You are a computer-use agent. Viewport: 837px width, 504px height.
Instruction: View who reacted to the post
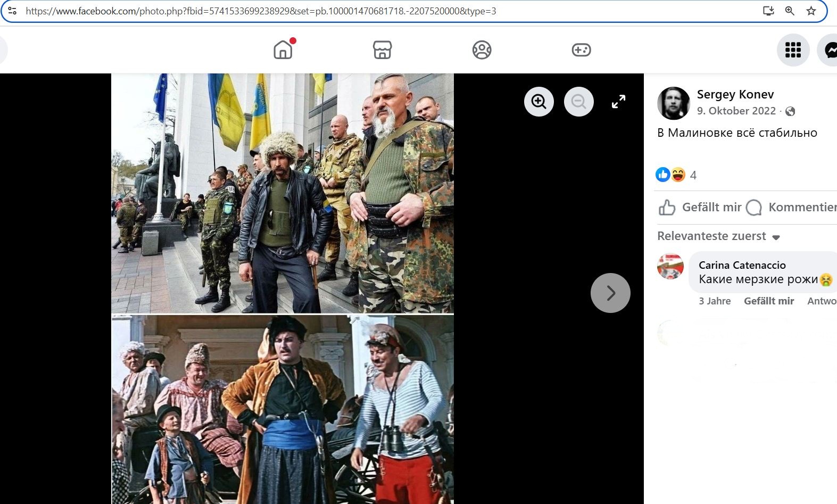pos(693,175)
